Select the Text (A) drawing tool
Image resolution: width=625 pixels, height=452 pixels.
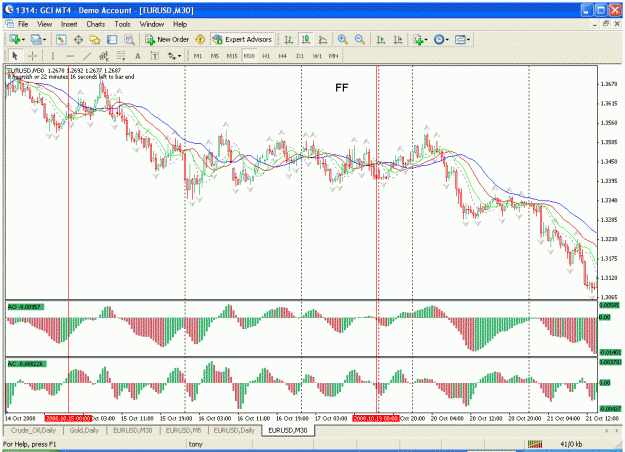138,56
